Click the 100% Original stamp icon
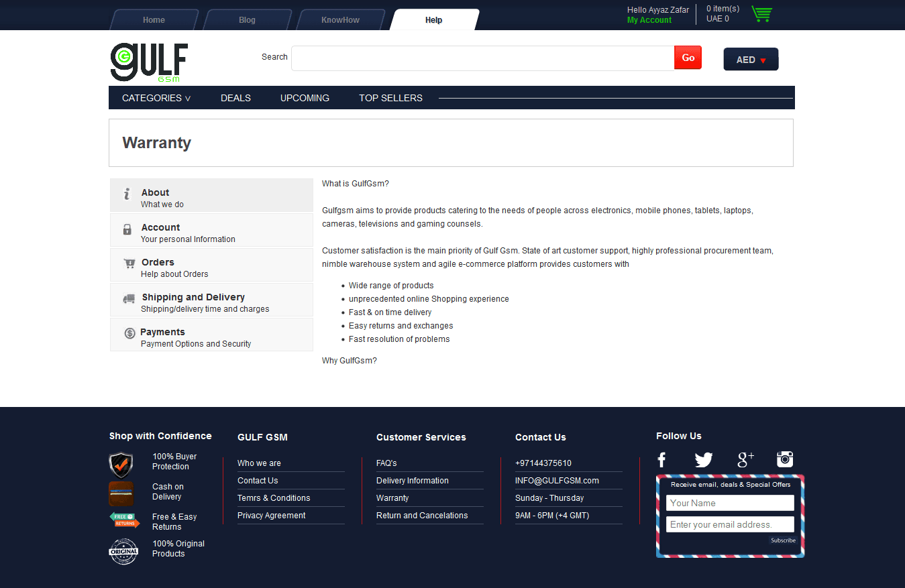Screen dimensions: 905x588 [123, 551]
